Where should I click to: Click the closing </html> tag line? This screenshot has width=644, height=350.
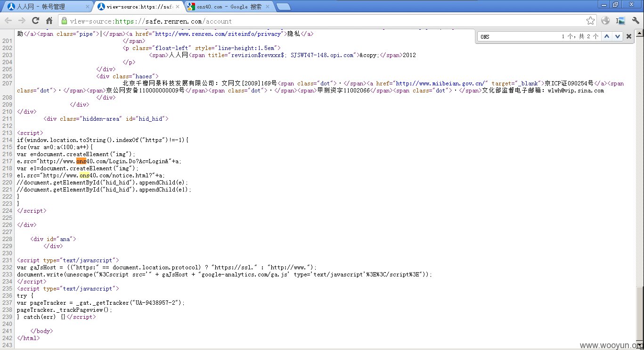(x=28, y=338)
